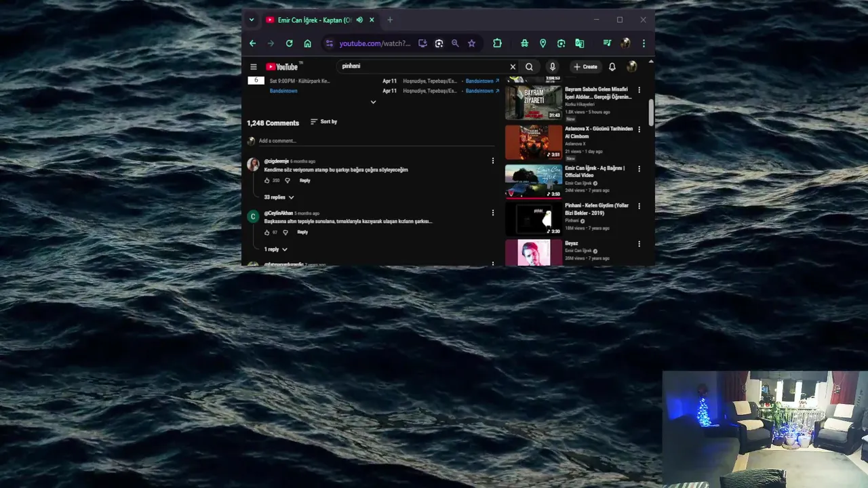868x488 pixels.
Task: View site information for youtube.com
Action: (330, 43)
